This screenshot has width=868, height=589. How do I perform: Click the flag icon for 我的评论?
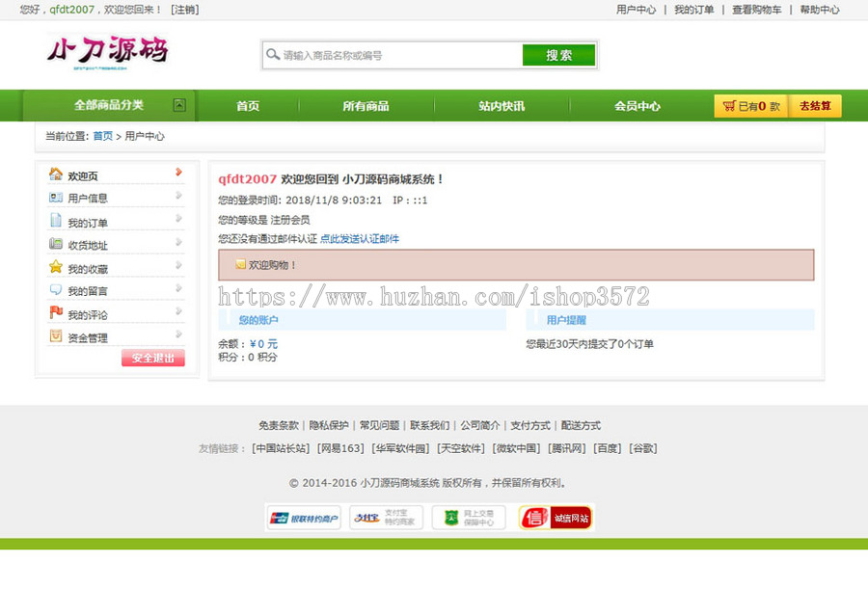click(x=56, y=312)
